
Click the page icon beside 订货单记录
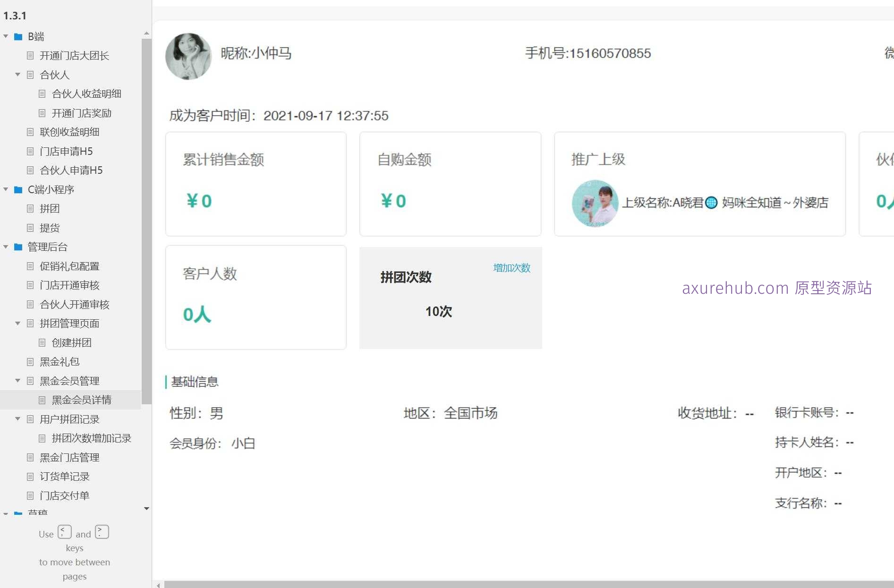pyautogui.click(x=30, y=477)
